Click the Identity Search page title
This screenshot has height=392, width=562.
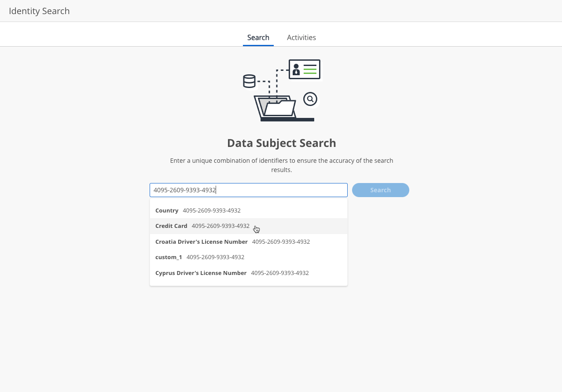[x=39, y=11]
